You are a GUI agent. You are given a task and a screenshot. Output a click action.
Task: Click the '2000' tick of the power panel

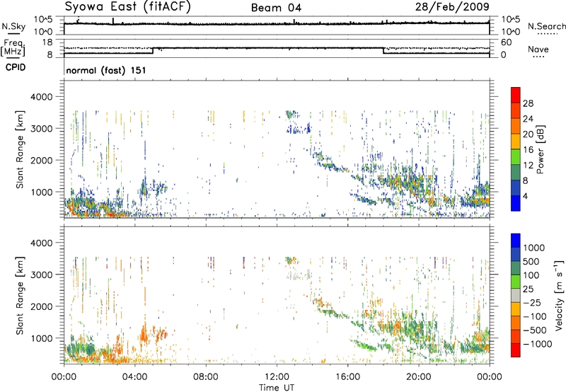pyautogui.click(x=41, y=161)
